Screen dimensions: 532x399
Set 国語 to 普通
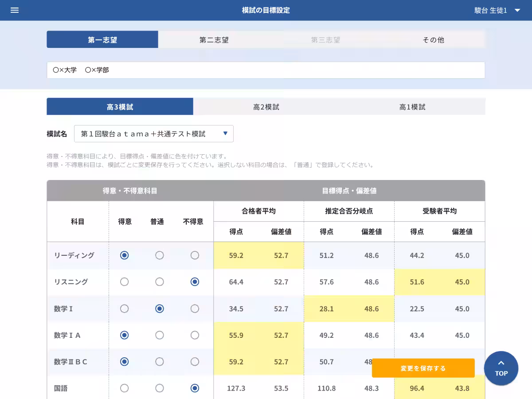pos(160,388)
